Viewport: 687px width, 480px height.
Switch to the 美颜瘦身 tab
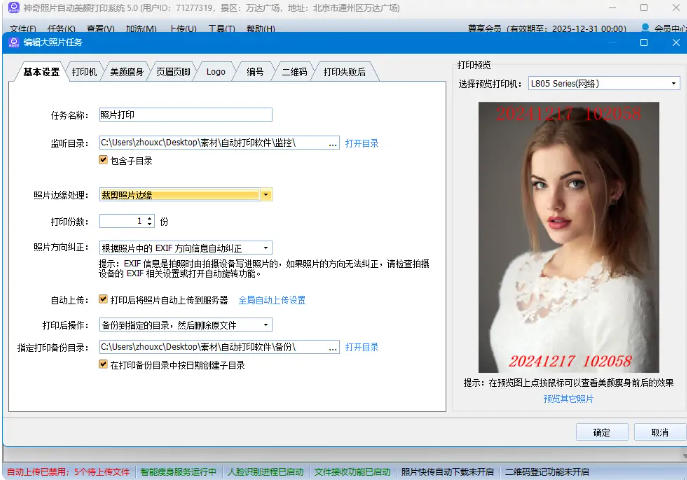125,72
